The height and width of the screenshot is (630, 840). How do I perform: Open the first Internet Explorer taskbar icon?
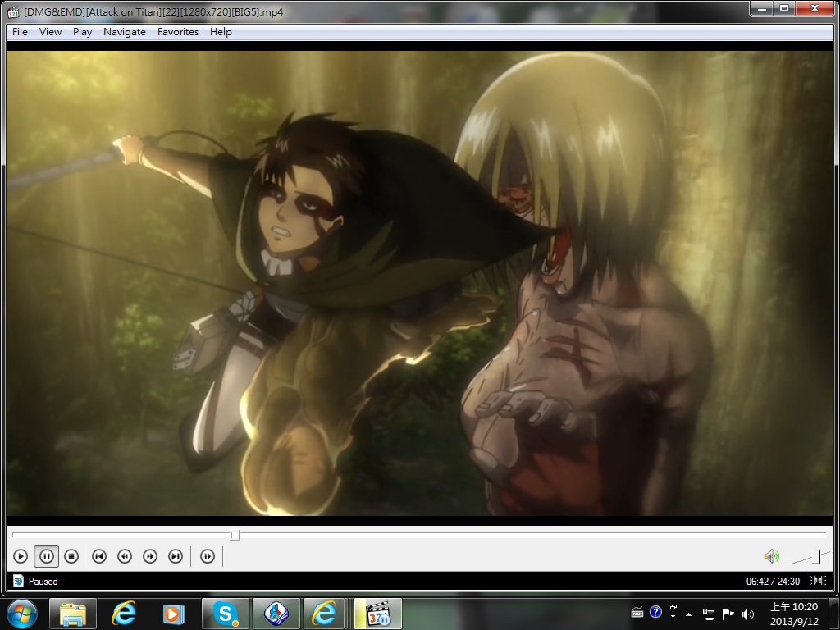point(123,614)
